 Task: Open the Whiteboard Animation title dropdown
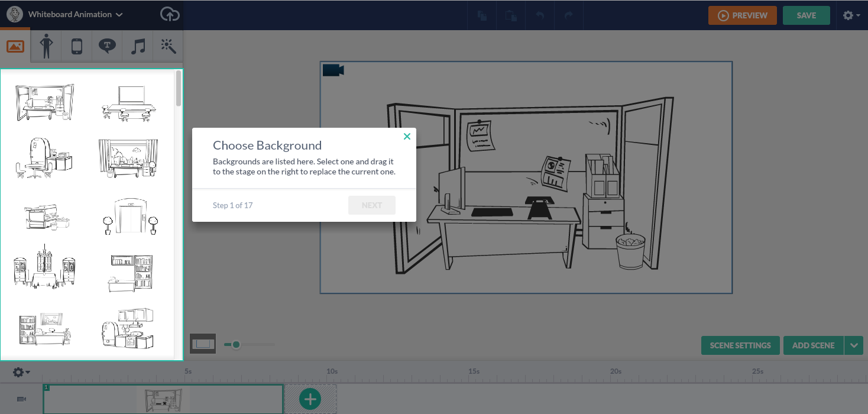coord(76,15)
